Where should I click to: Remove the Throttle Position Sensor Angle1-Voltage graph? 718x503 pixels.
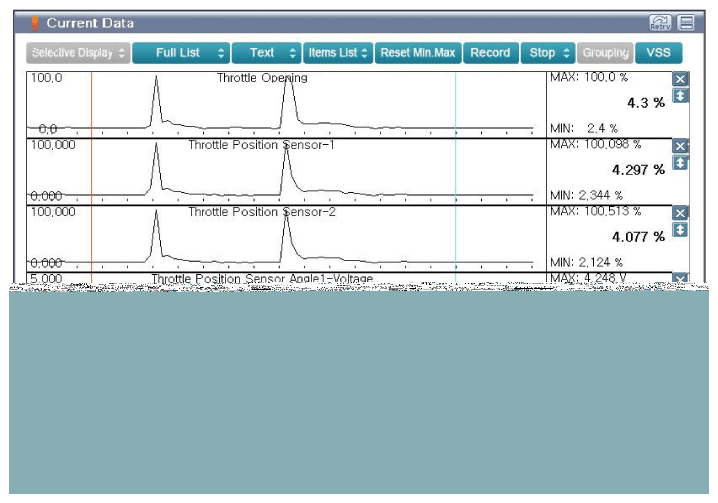pyautogui.click(x=680, y=279)
